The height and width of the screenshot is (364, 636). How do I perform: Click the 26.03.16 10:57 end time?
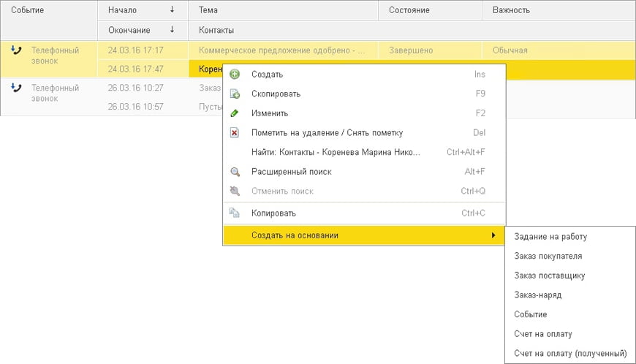click(x=143, y=106)
